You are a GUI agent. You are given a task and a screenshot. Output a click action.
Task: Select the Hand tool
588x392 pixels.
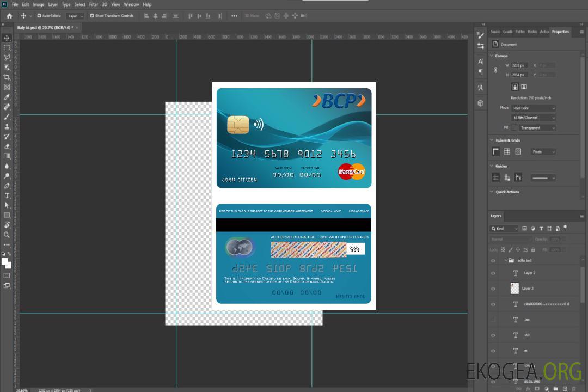[x=7, y=225]
